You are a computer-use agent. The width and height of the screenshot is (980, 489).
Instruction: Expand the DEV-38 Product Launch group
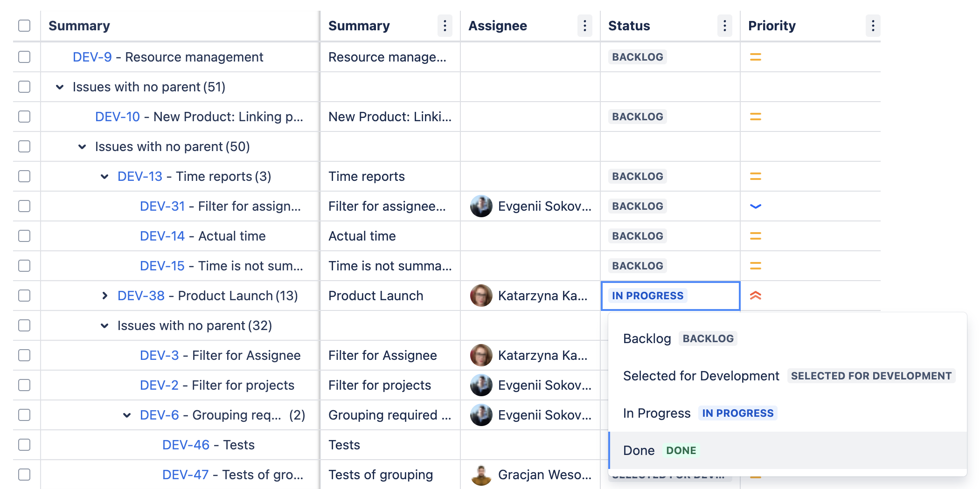(104, 296)
